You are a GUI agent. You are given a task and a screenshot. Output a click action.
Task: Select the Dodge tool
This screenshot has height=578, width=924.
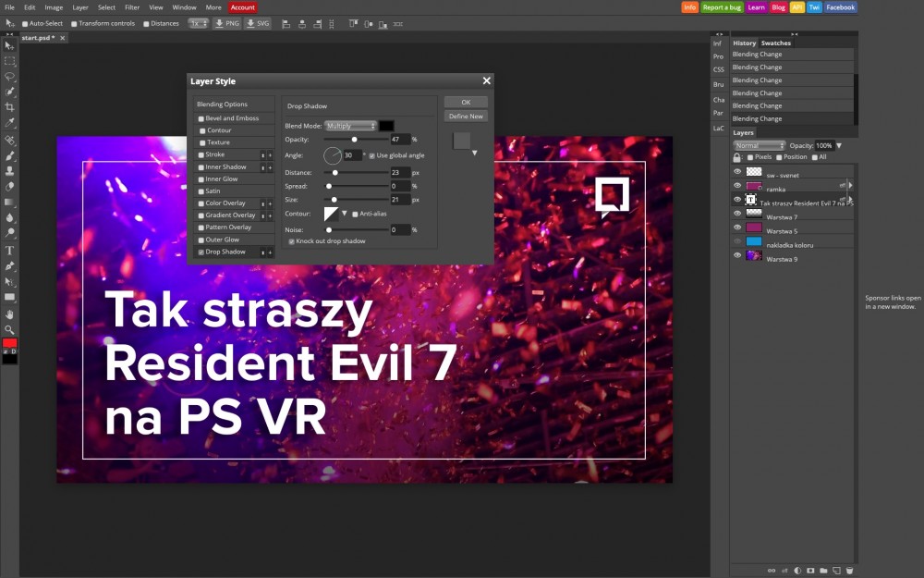click(x=9, y=232)
